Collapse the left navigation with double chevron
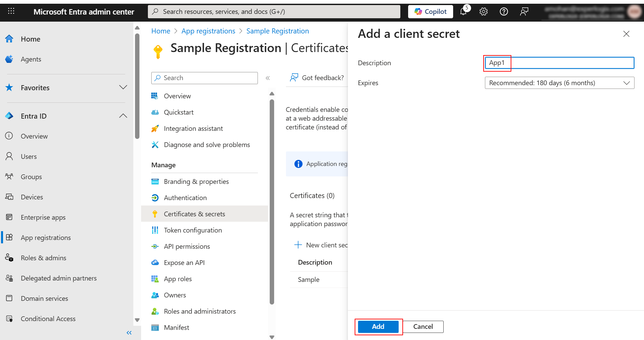644x340 pixels. coord(129,333)
